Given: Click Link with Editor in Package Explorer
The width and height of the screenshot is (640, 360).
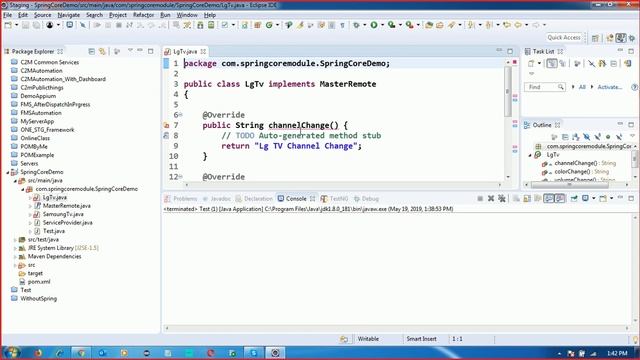Looking at the screenshot, I should tap(102, 51).
